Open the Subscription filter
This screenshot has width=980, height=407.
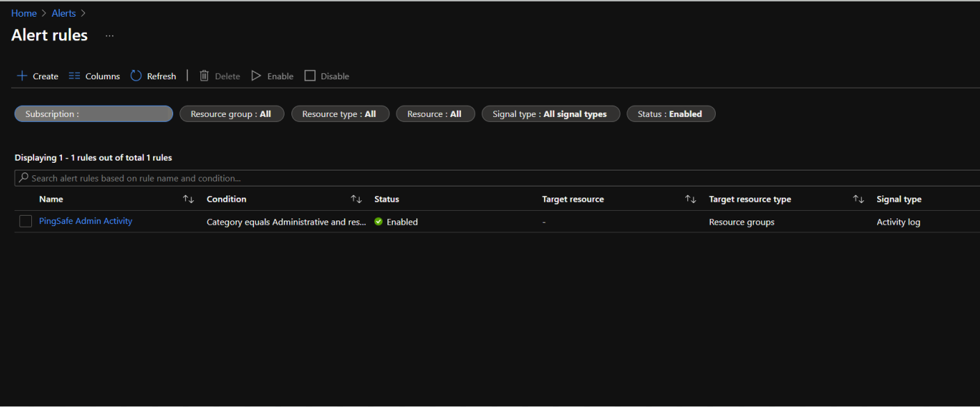click(94, 114)
